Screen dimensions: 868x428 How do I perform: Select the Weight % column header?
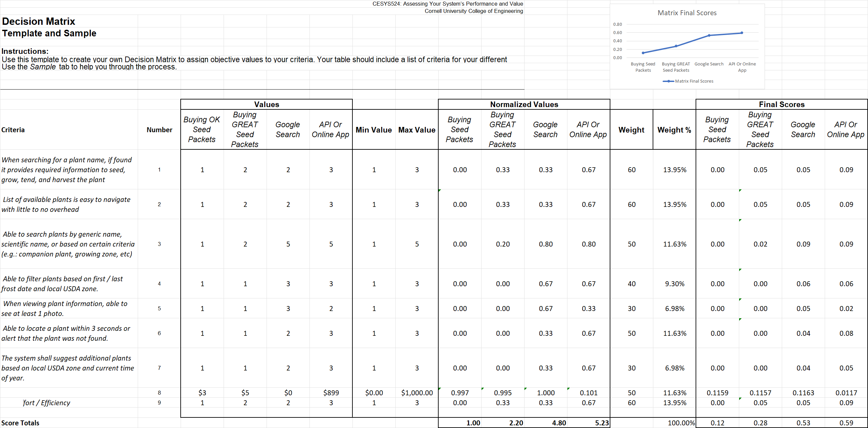coord(674,130)
